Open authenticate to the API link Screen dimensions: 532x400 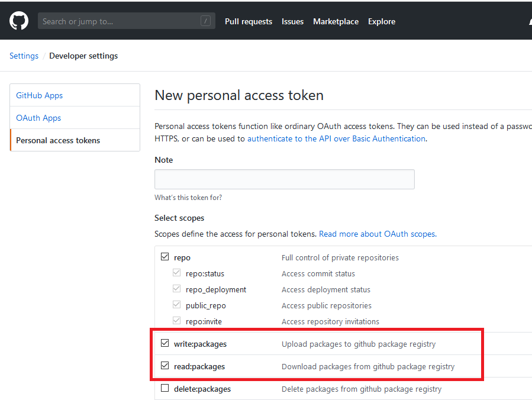[337, 138]
